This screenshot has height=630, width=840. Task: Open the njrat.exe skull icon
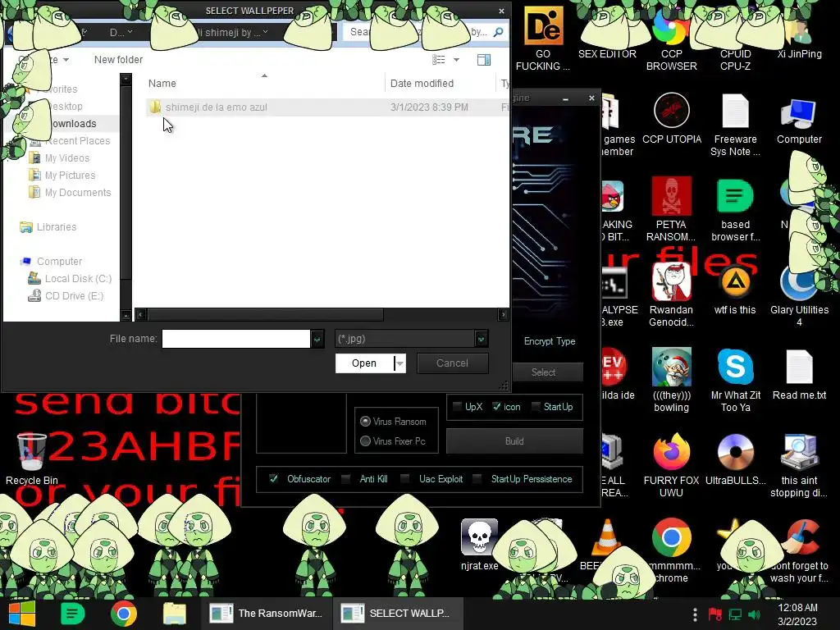click(479, 536)
